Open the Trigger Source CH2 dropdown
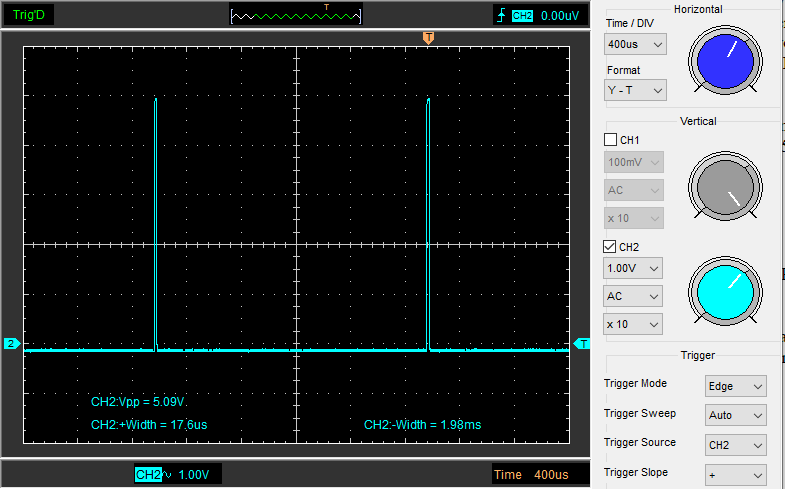This screenshot has height=489, width=785. point(735,445)
